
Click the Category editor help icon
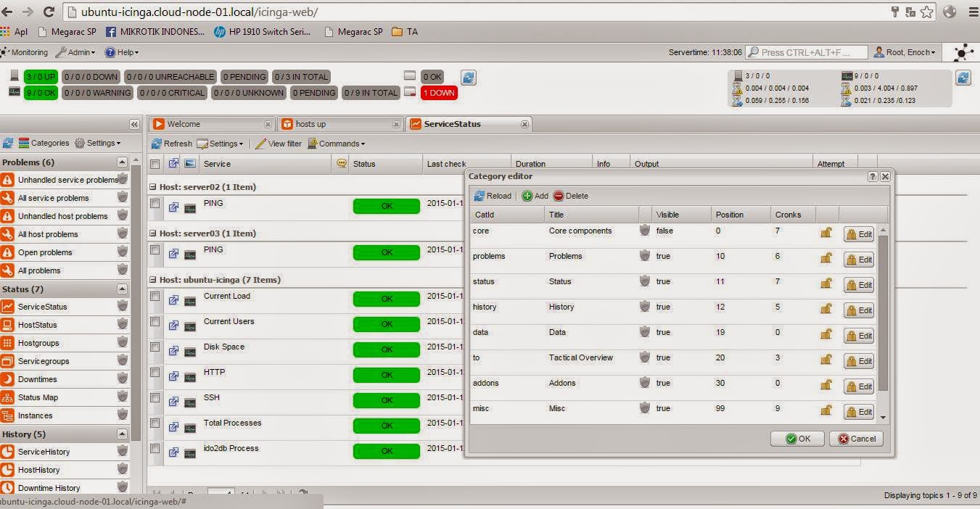point(873,176)
